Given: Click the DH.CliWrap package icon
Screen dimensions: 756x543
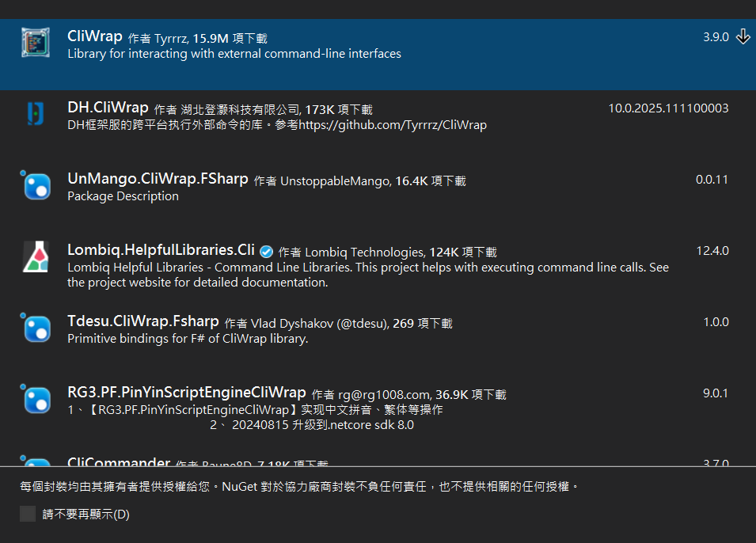Looking at the screenshot, I should (x=36, y=114).
